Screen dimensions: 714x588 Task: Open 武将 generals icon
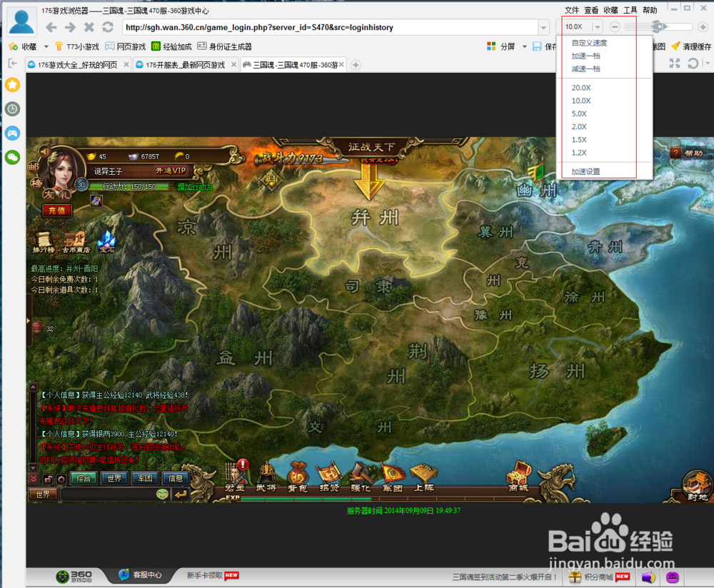pyautogui.click(x=266, y=476)
